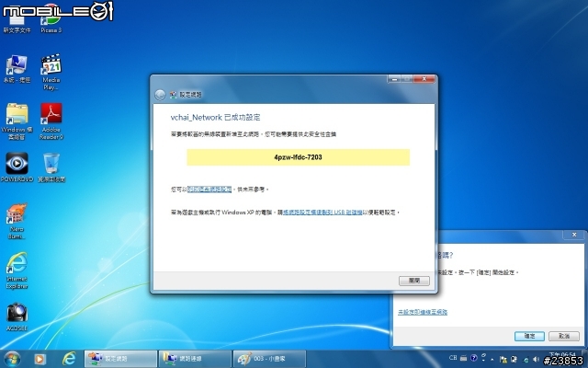This screenshot has width=588, height=368.
Task: Click the language bar help question icon
Action: (x=474, y=358)
